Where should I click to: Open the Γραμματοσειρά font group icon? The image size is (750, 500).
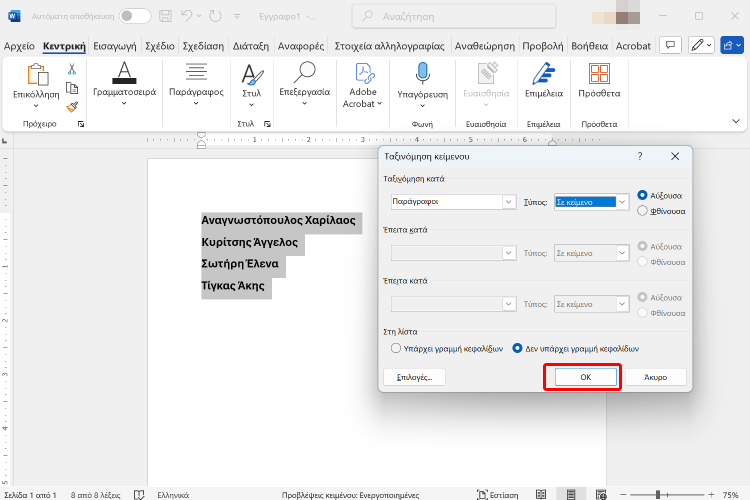click(124, 73)
